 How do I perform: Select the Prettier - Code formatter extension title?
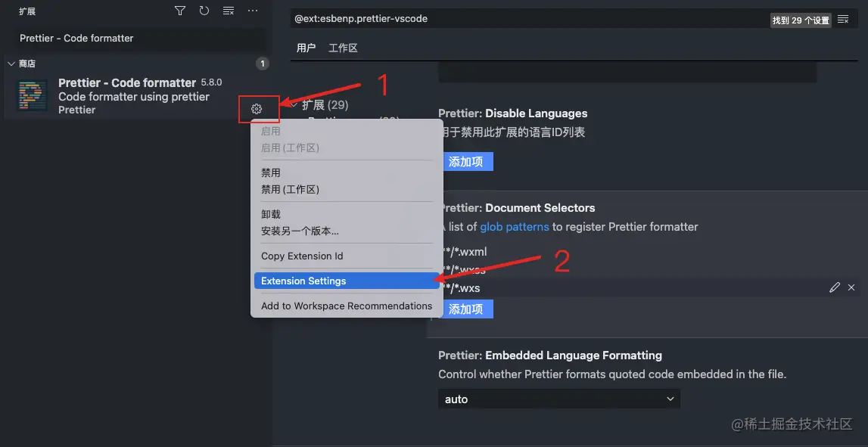click(x=127, y=83)
